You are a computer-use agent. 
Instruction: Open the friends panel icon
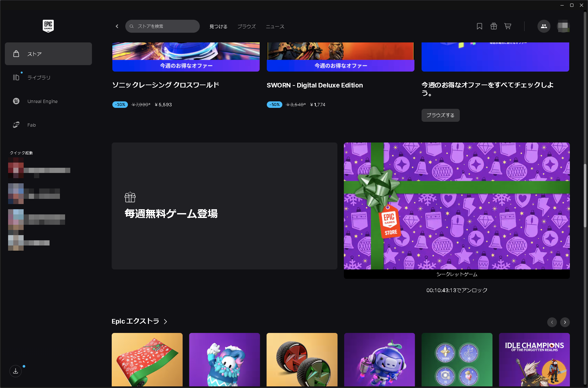pos(544,26)
